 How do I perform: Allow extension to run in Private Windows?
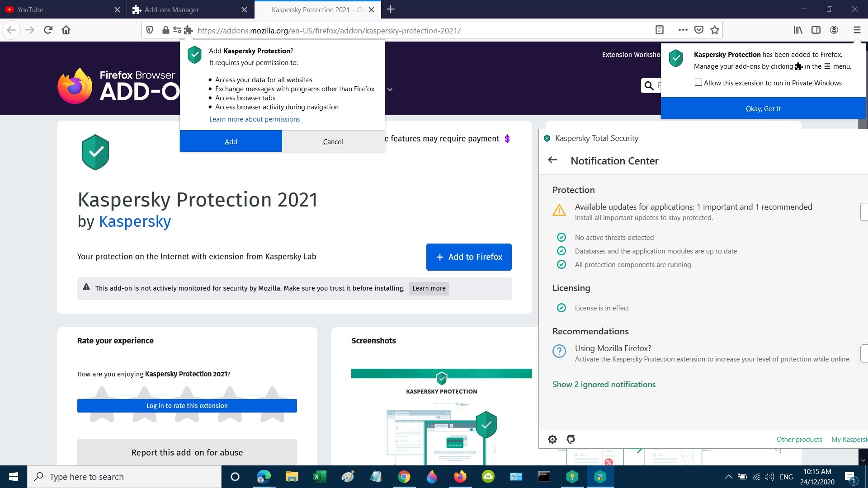tap(698, 83)
